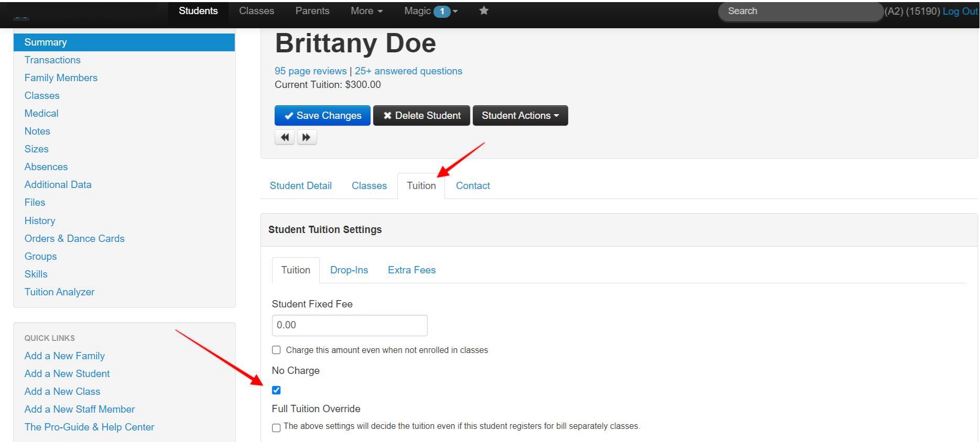Image resolution: width=980 pixels, height=442 pixels.
Task: Open the Drop-Ins tab
Action: click(349, 270)
